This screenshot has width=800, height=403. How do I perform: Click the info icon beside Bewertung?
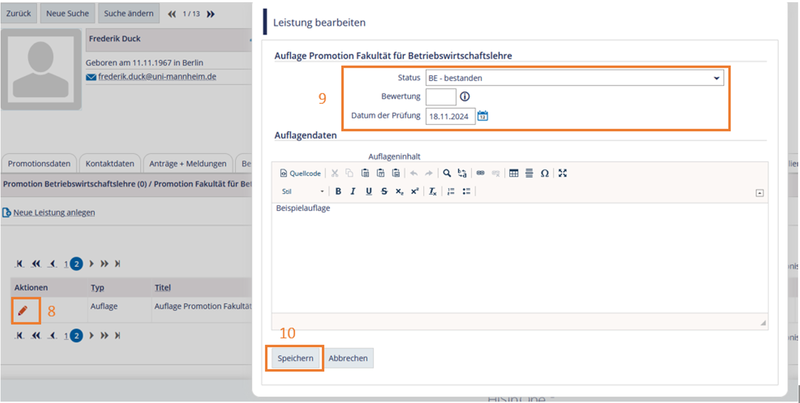pos(465,97)
